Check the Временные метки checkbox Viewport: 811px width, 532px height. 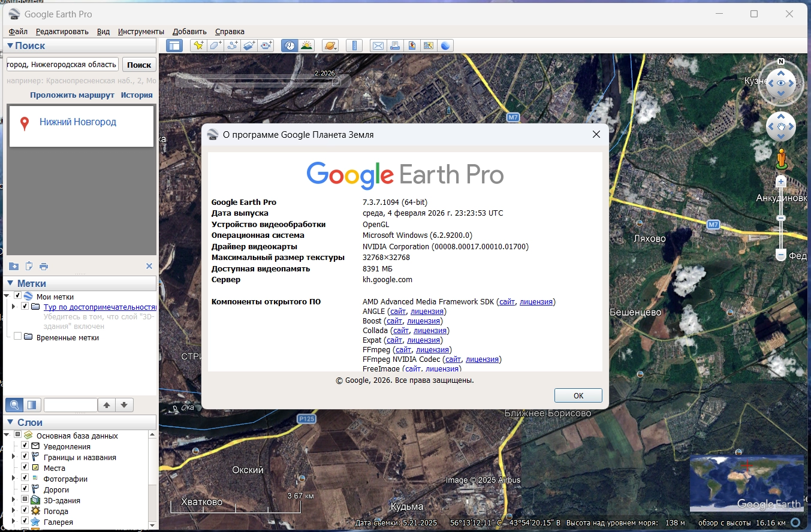click(x=18, y=337)
